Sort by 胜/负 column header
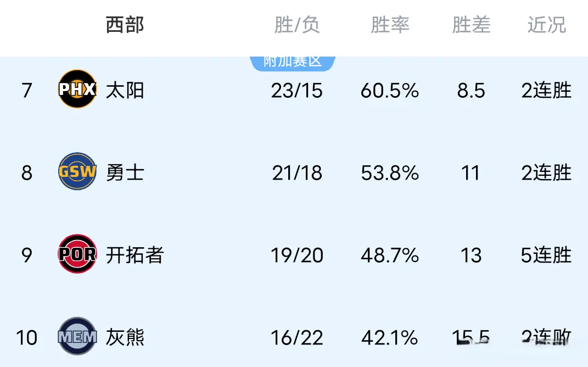Screen dimensions: 588x367 pyautogui.click(x=296, y=25)
